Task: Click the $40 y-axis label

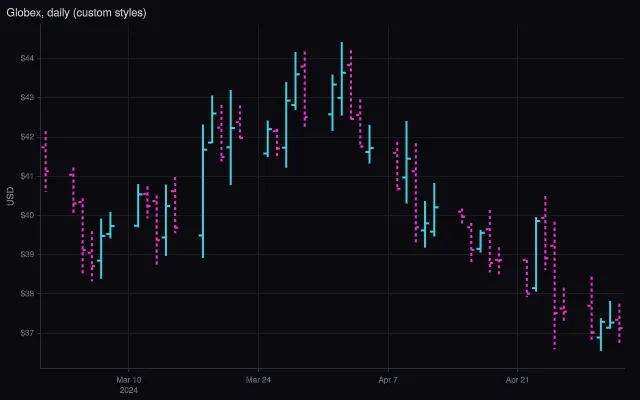Action: 27,215
